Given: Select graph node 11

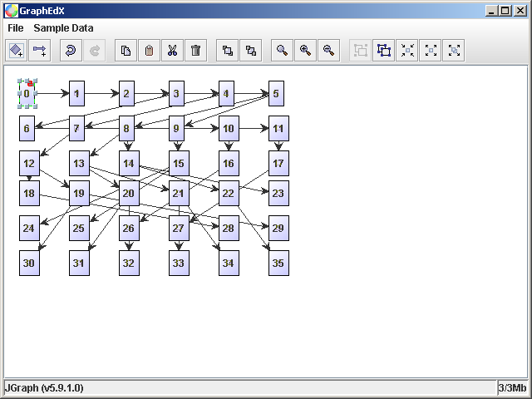Looking at the screenshot, I should (278, 129).
